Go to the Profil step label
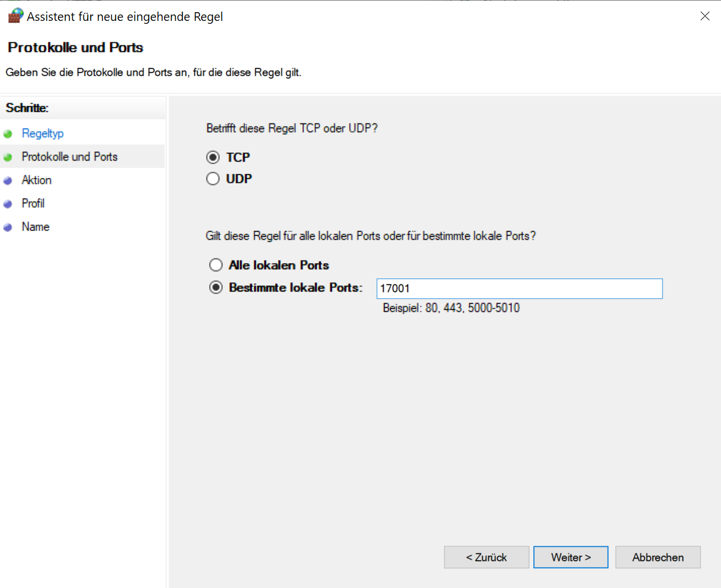The height and width of the screenshot is (588, 721). (33, 204)
